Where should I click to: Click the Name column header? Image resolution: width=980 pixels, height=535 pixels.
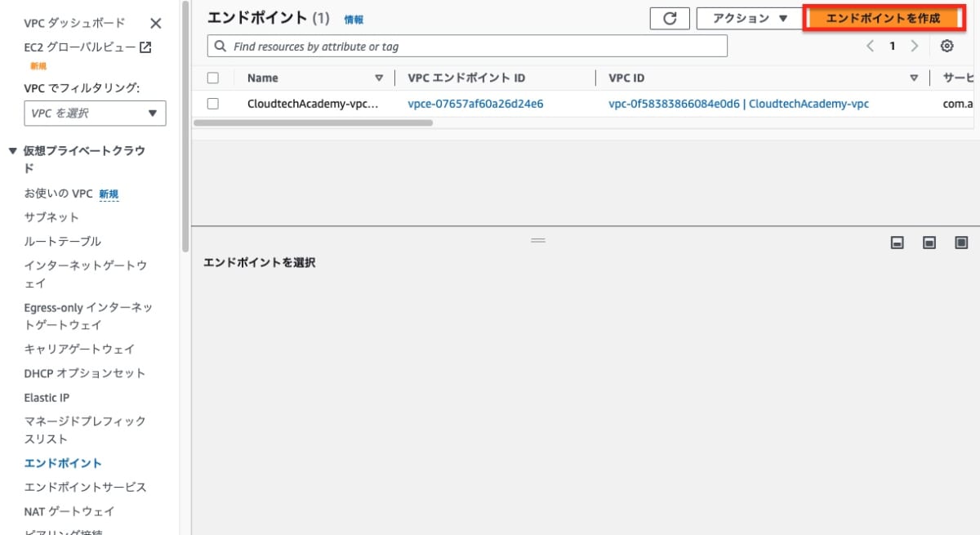(263, 78)
